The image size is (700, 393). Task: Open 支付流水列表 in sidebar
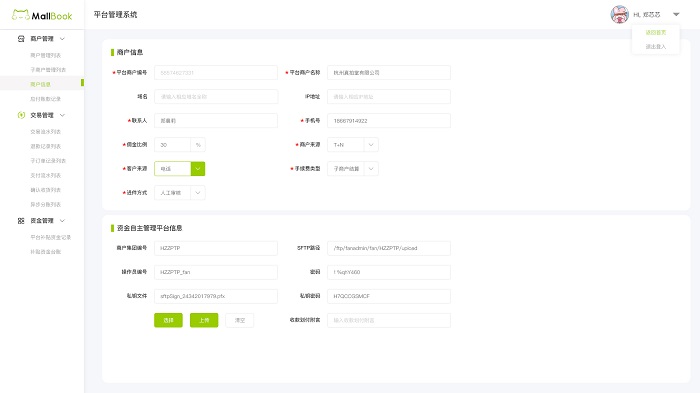click(x=46, y=176)
